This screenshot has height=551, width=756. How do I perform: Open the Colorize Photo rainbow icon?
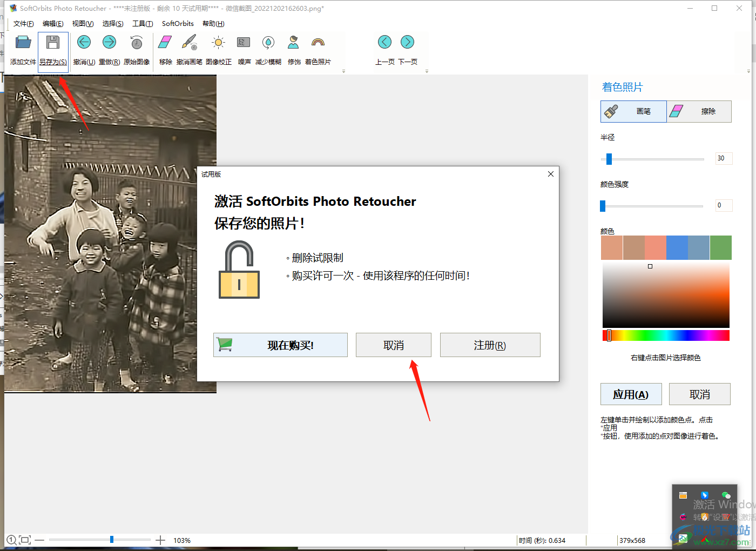click(318, 42)
